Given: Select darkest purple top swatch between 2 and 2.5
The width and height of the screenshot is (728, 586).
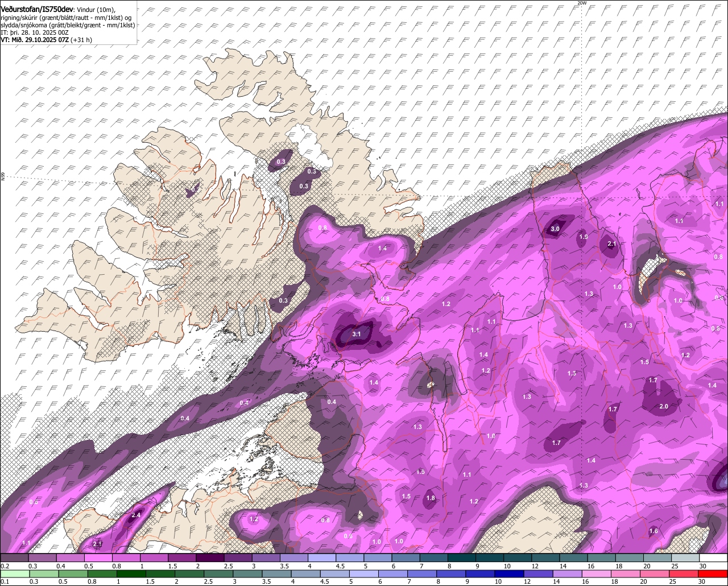Looking at the screenshot, I should tap(210, 558).
